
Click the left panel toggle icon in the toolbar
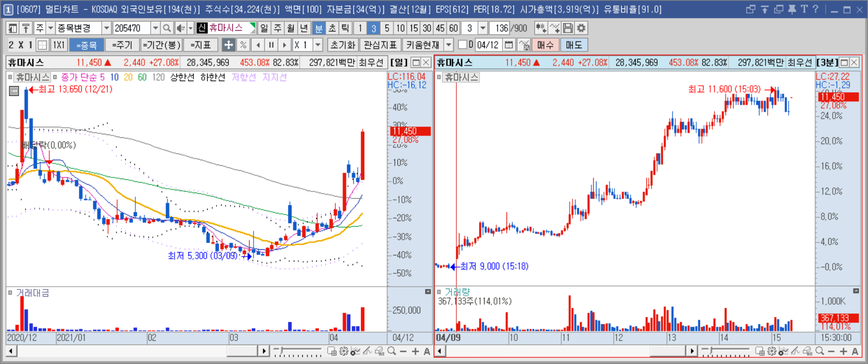click(x=12, y=28)
